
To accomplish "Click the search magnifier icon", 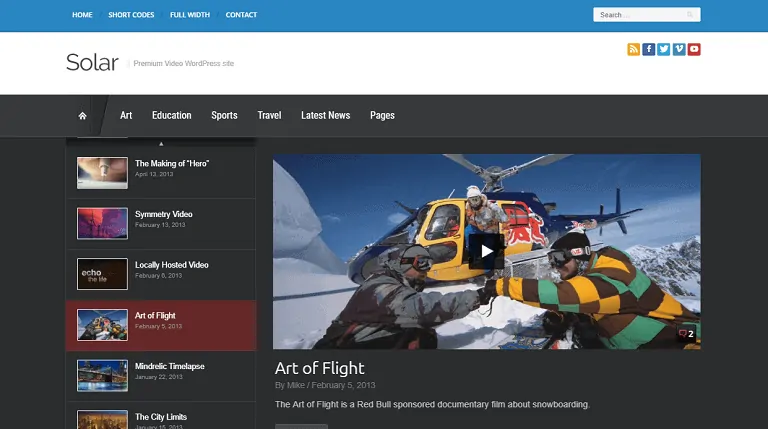I will pos(690,15).
